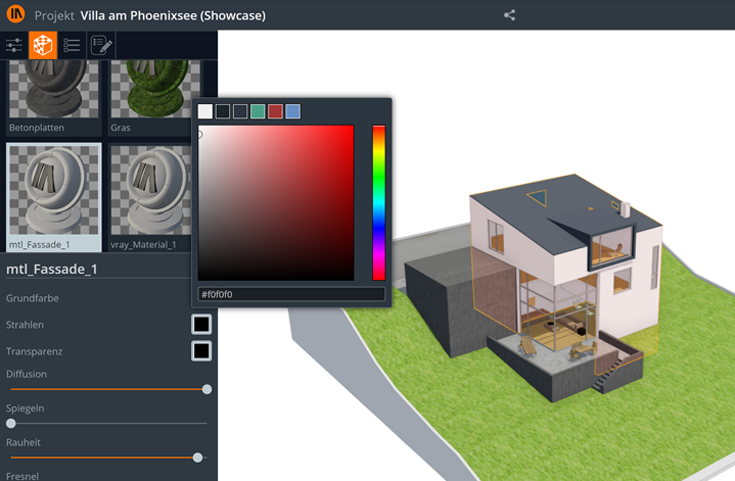Open the notes edit tab icon
Viewport: 735px width, 481px height.
(x=101, y=45)
